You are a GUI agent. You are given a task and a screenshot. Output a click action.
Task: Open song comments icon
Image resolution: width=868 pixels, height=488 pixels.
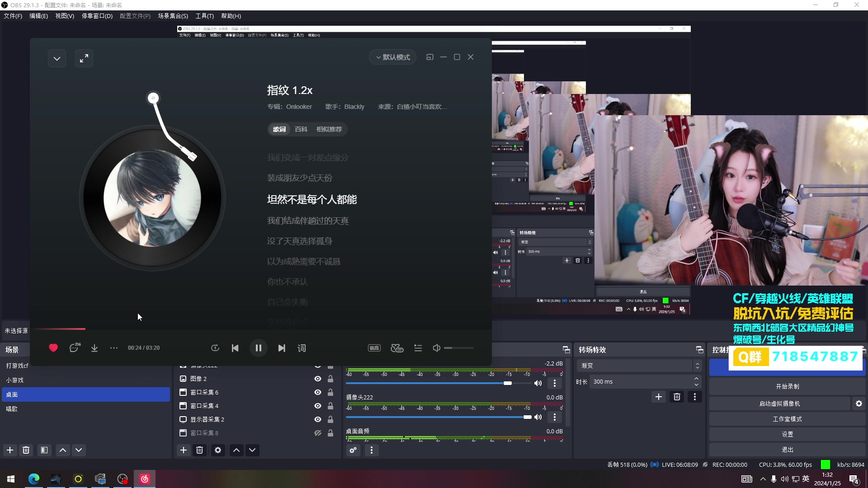pos(75,348)
